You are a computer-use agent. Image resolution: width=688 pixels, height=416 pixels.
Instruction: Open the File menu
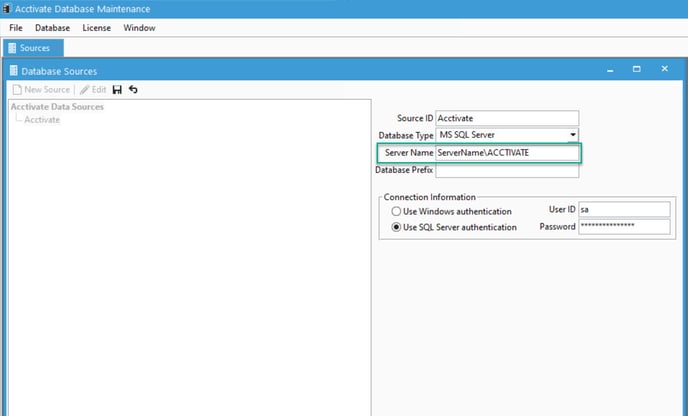click(16, 28)
